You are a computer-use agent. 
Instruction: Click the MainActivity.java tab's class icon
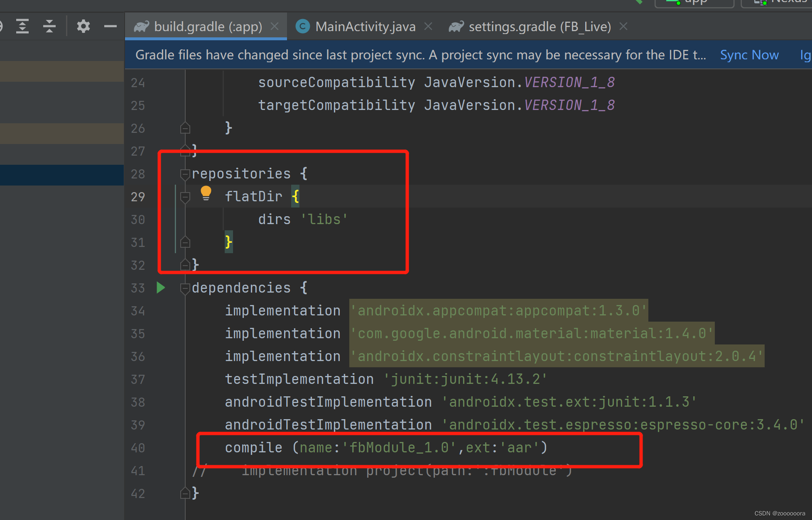pos(302,27)
